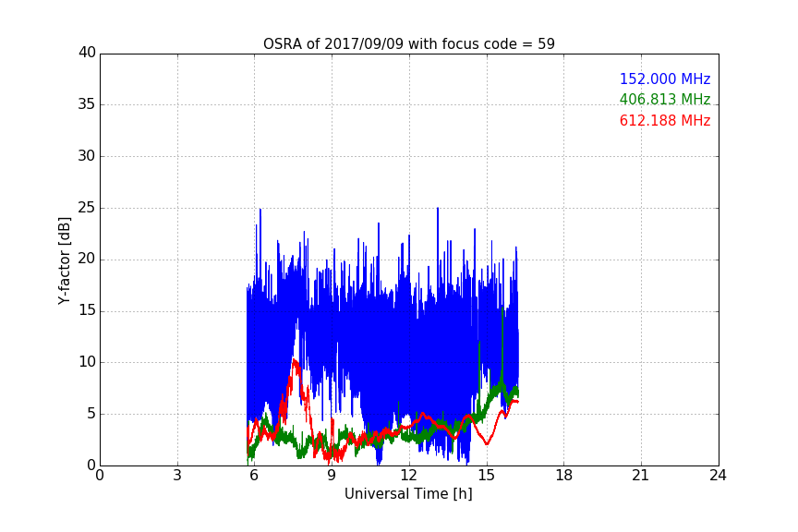Click the red curve dip near hour 15
This screenshot has width=798, height=532.
487,443
